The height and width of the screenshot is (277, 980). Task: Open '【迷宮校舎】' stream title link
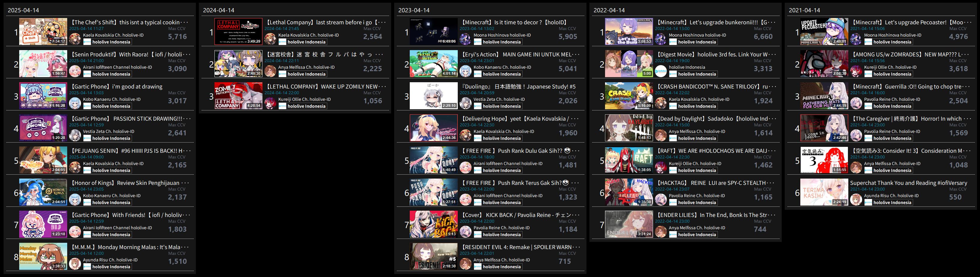pos(325,54)
